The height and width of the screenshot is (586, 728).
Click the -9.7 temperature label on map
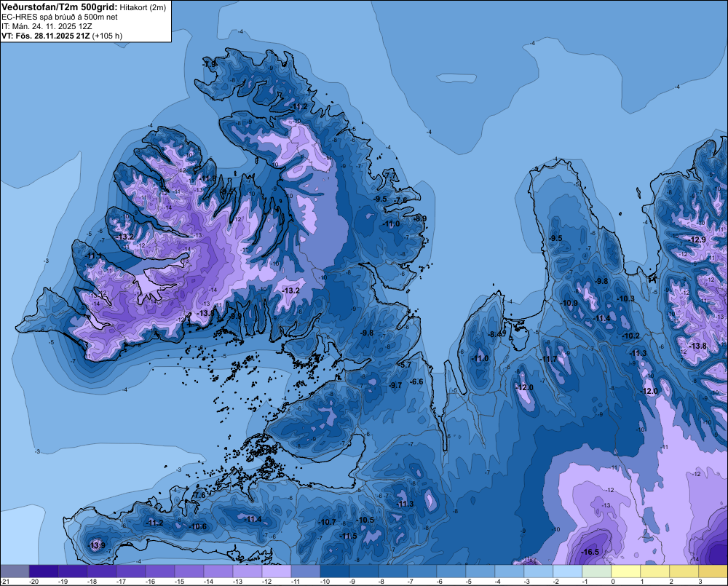click(395, 385)
